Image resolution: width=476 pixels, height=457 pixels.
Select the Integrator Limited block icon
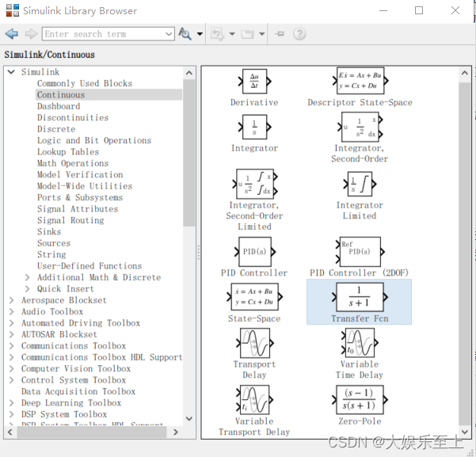pyautogui.click(x=360, y=184)
